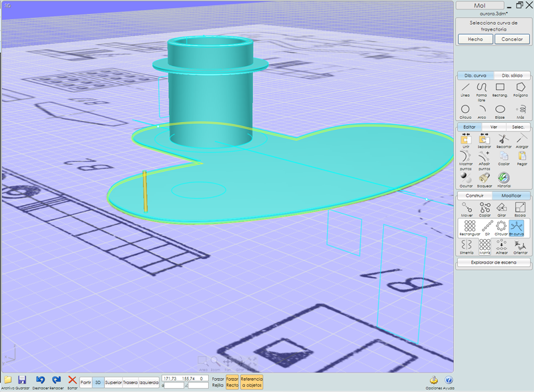Open the MoI title menu button
The width and height of the screenshot is (534, 392).
[x=479, y=5]
